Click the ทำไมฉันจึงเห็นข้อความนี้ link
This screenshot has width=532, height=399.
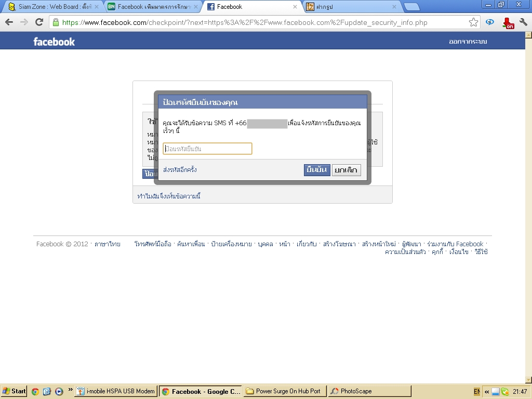pyautogui.click(x=169, y=196)
